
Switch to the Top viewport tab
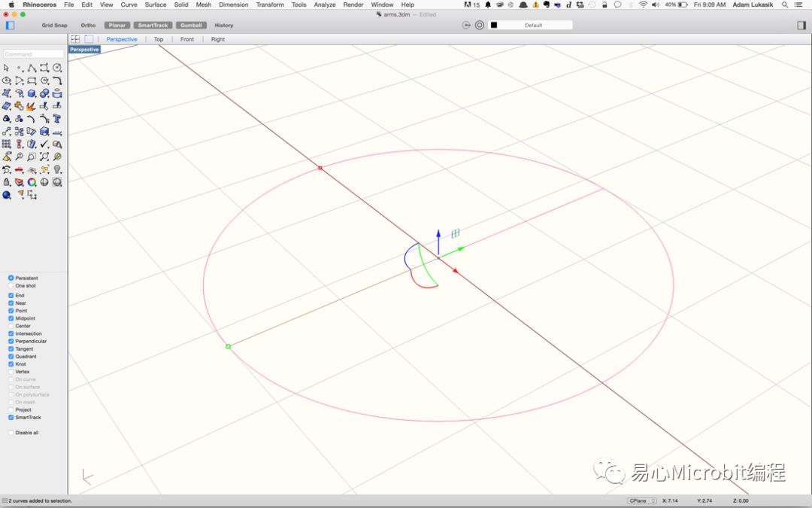(159, 39)
